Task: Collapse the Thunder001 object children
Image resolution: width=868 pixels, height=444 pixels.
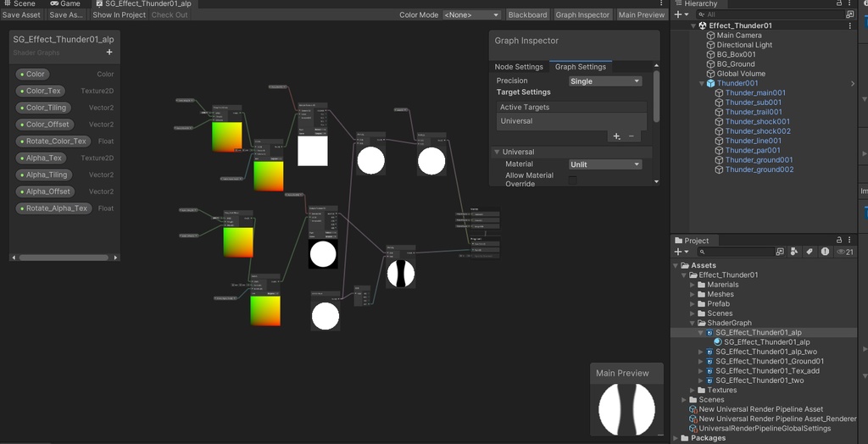Action: click(x=702, y=84)
